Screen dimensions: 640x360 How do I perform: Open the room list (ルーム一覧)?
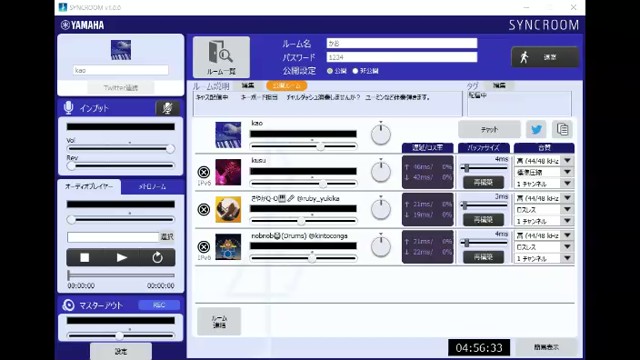click(221, 57)
